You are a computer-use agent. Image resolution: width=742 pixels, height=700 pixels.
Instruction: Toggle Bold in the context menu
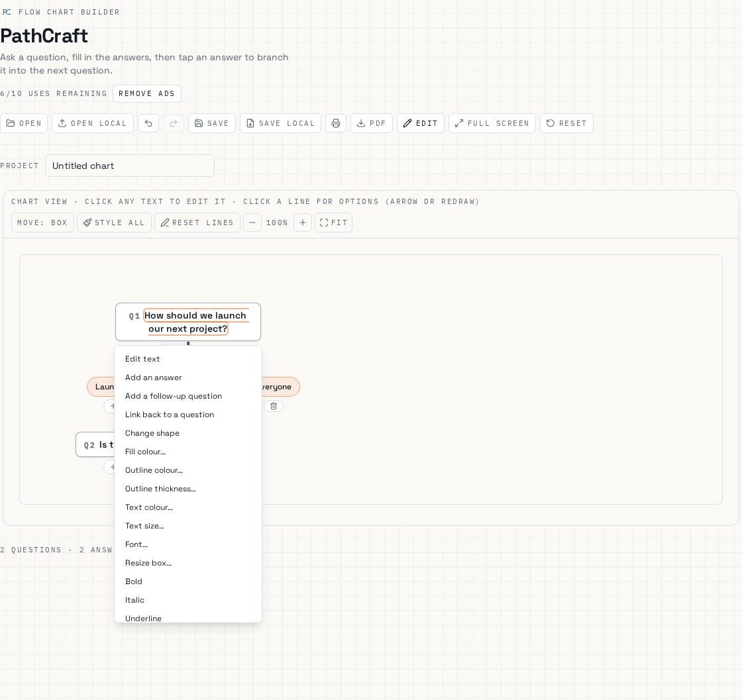[x=188, y=581]
